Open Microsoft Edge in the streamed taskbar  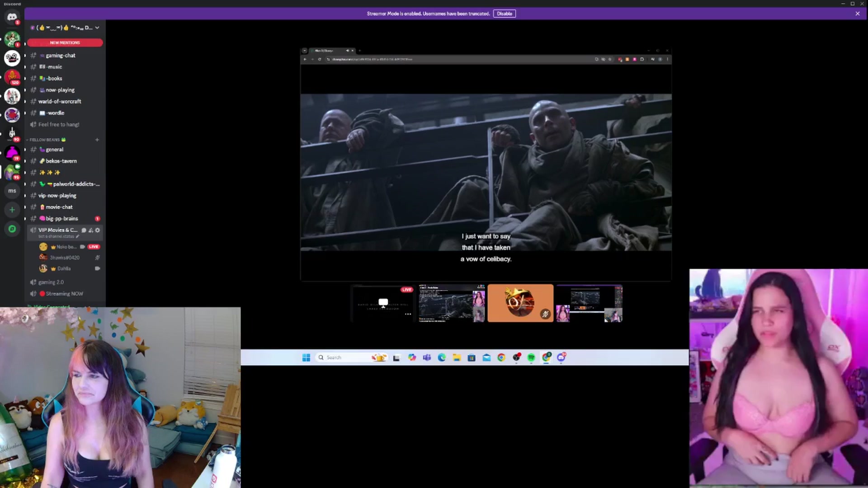pos(442,357)
